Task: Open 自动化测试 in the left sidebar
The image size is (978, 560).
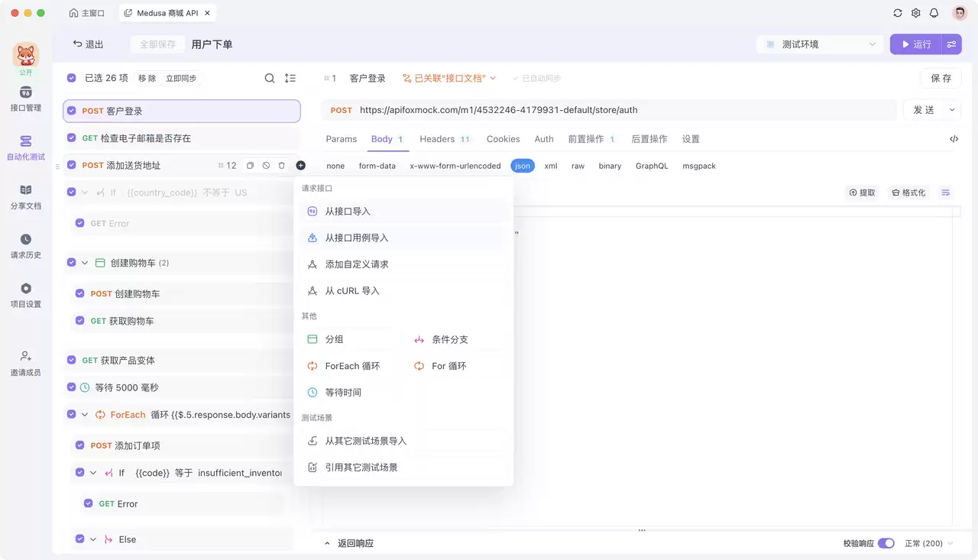Action: tap(26, 148)
